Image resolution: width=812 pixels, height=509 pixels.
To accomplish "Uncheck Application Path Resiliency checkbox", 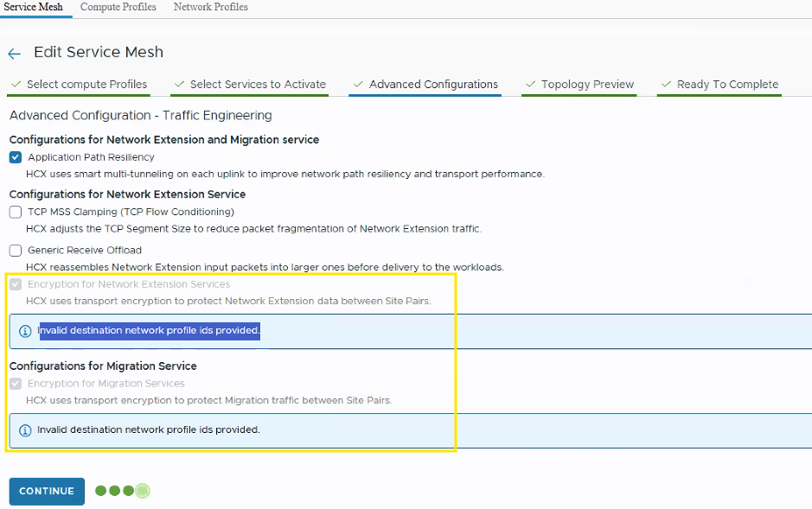I will click(16, 157).
